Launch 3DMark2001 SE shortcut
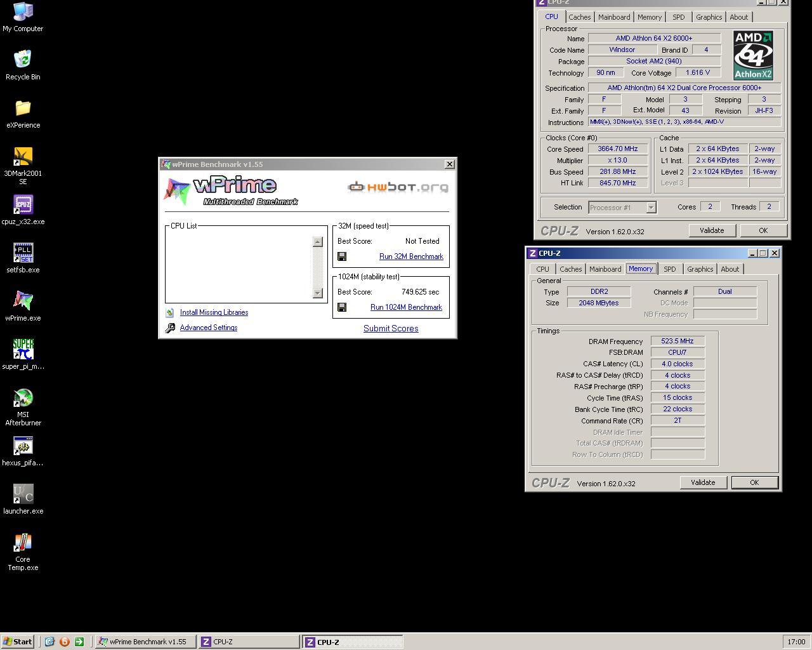This screenshot has height=650, width=812. point(23,166)
